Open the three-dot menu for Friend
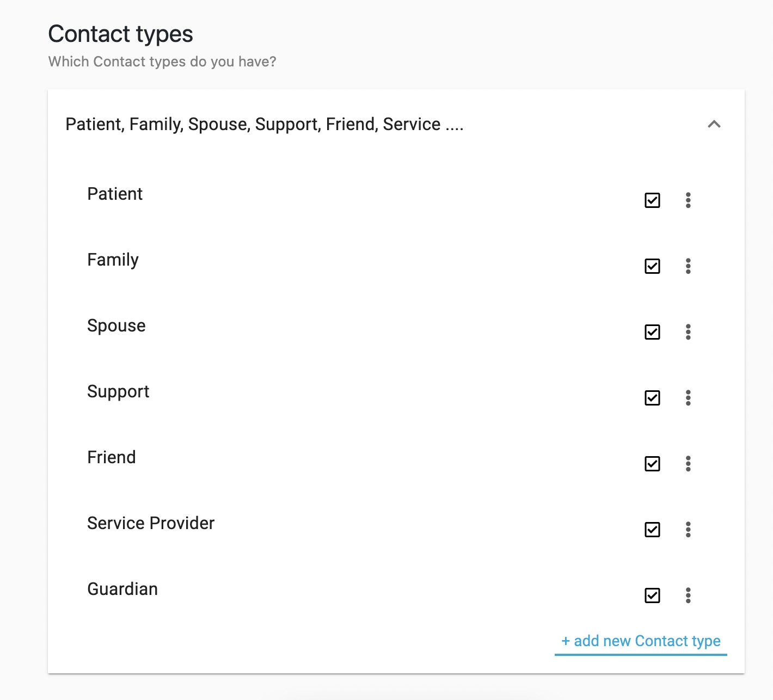773x700 pixels. point(688,464)
